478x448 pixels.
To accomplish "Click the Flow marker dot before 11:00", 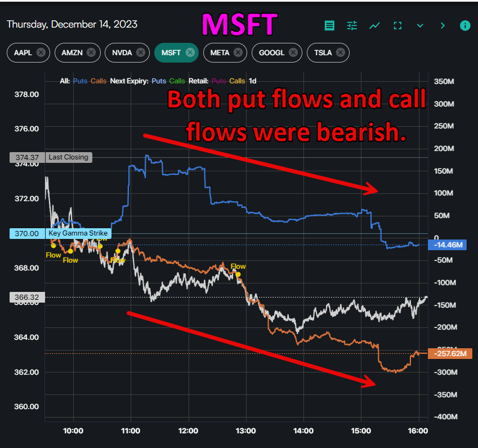I will 118,251.
